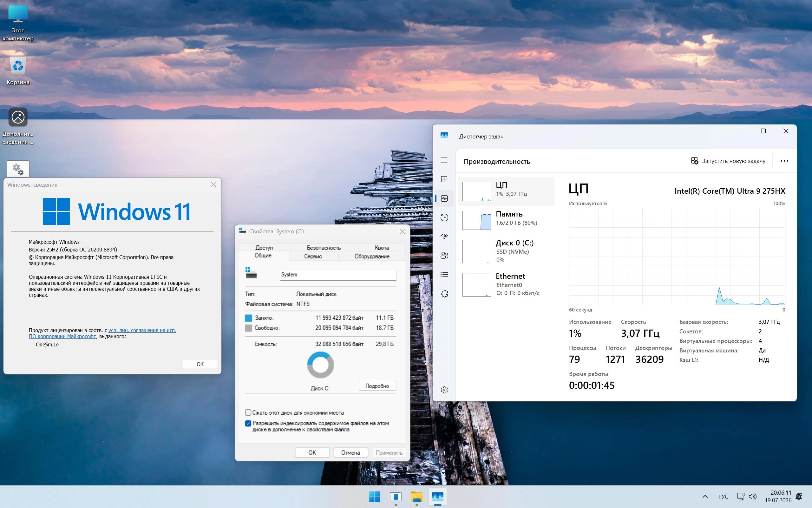Viewport: 812px width, 508px height.
Task: Select Корзина recycle bin icon
Action: 18,71
